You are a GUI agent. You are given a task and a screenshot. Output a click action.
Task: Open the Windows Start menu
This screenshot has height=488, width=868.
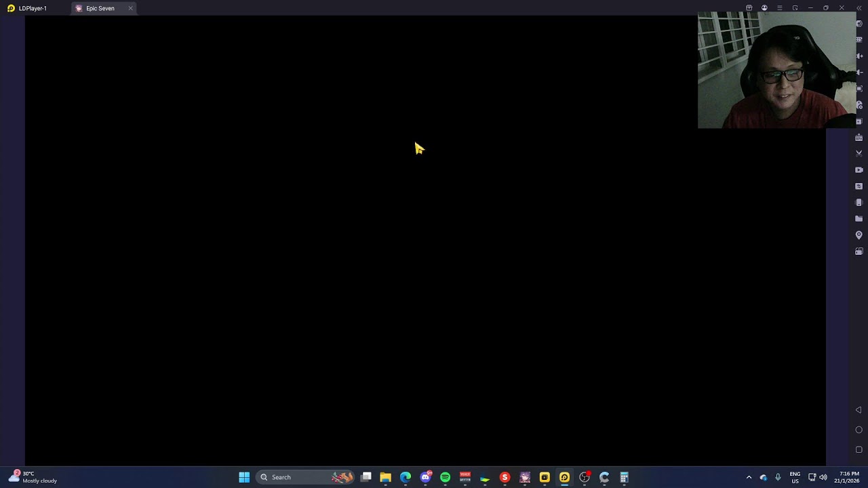[x=244, y=477]
